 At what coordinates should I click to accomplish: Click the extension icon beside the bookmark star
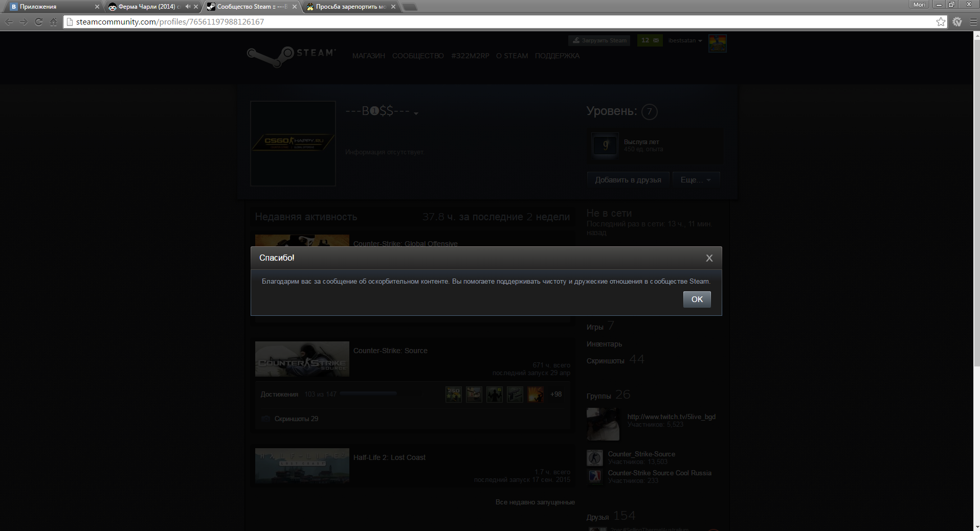pos(957,22)
